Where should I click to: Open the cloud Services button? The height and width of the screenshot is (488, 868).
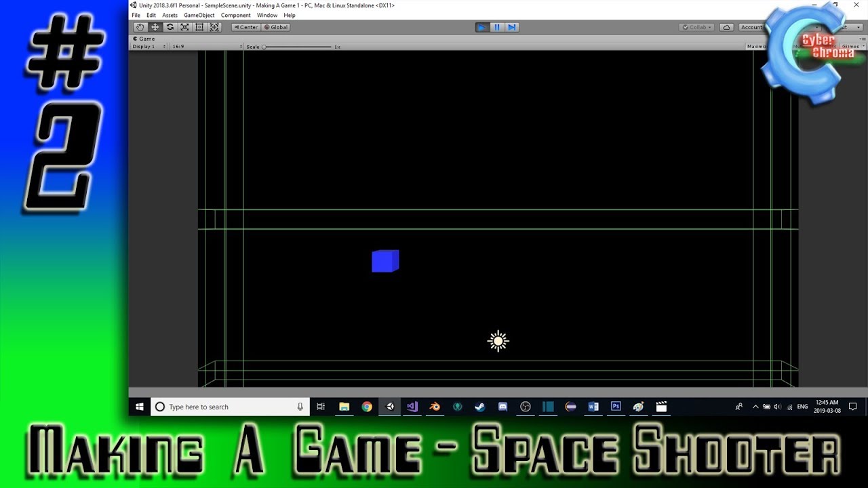[x=727, y=27]
